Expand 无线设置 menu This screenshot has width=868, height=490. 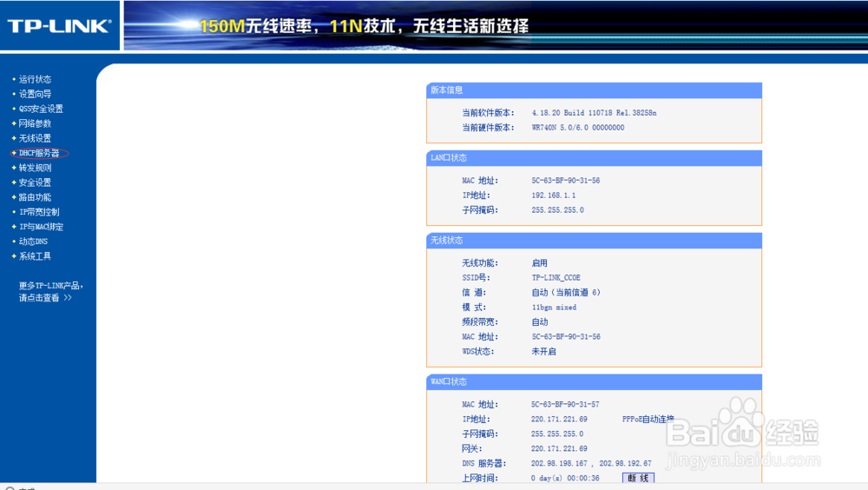[35, 138]
